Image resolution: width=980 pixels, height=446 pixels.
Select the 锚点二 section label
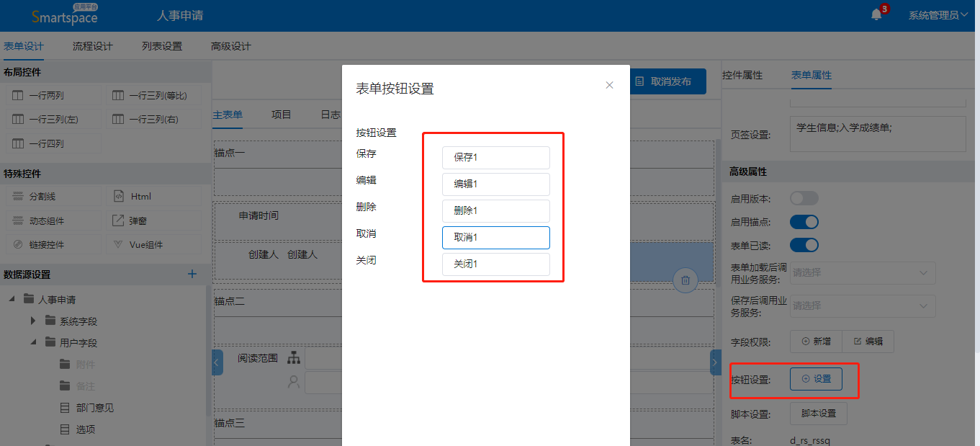(230, 300)
